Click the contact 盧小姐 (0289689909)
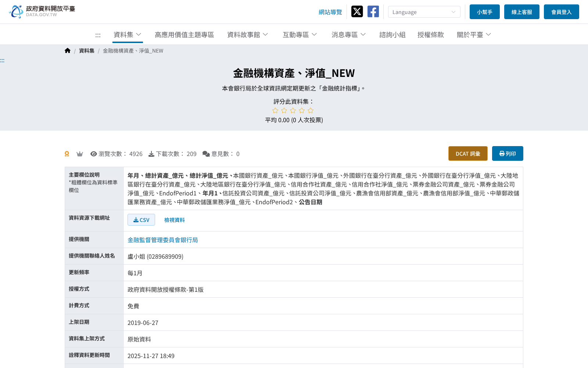The width and height of the screenshot is (588, 368). point(155,256)
